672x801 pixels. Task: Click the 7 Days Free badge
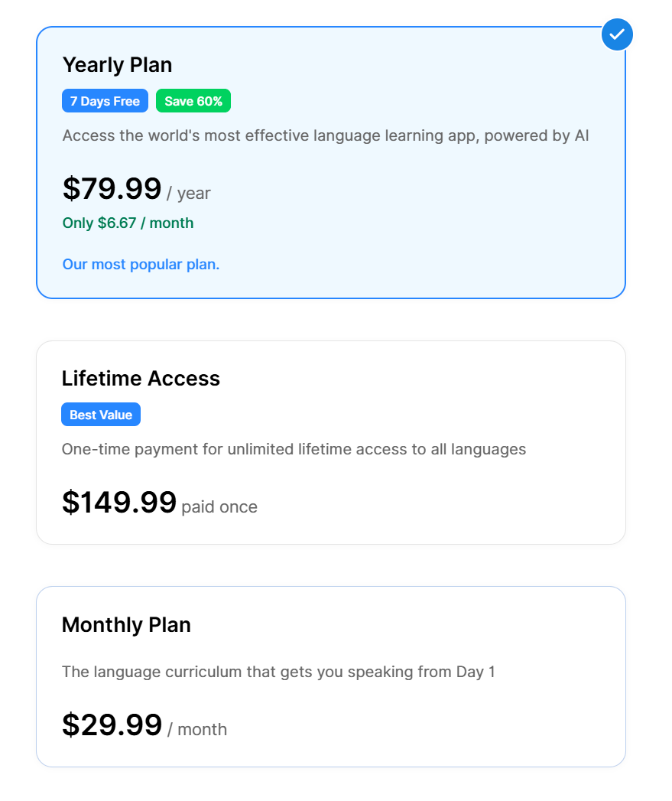pyautogui.click(x=105, y=101)
